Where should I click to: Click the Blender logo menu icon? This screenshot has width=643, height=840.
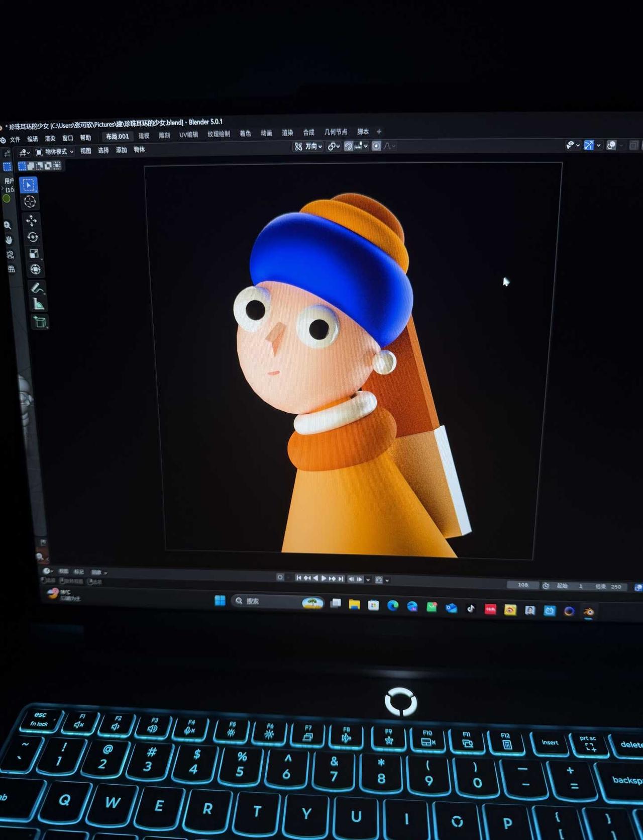pyautogui.click(x=3, y=140)
